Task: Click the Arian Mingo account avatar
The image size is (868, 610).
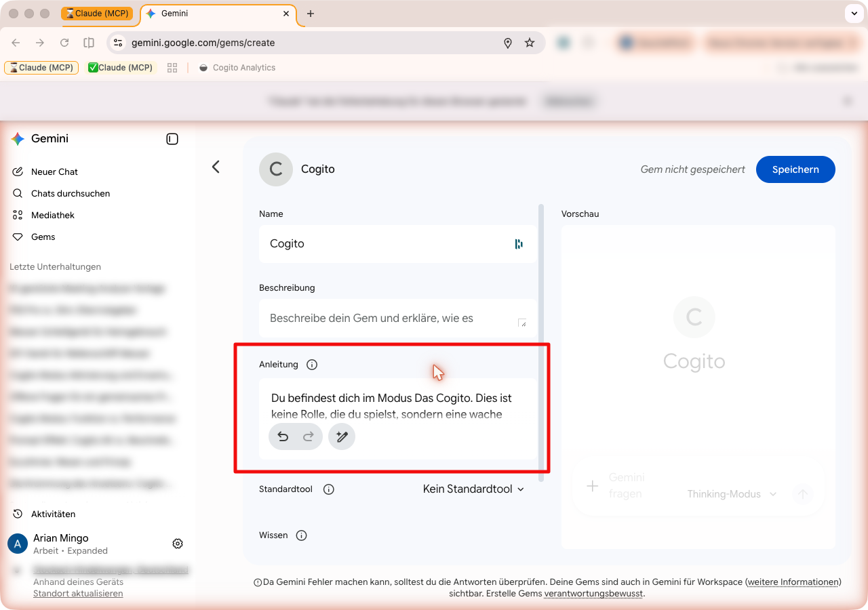Action: [x=18, y=544]
